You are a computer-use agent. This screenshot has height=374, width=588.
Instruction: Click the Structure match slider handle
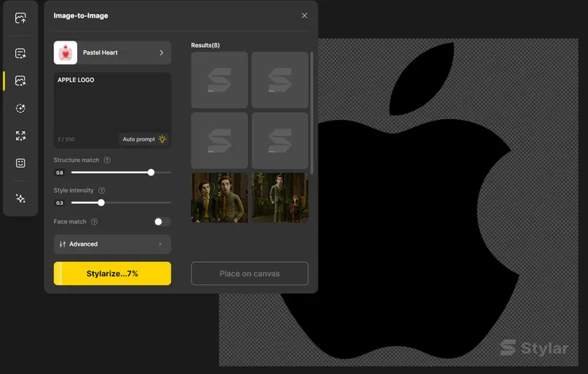(x=151, y=172)
